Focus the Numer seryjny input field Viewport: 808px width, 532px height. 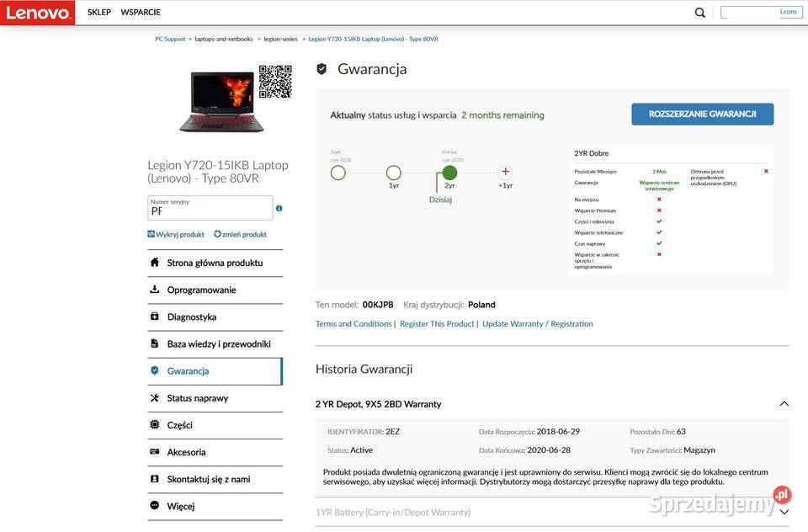point(210,208)
